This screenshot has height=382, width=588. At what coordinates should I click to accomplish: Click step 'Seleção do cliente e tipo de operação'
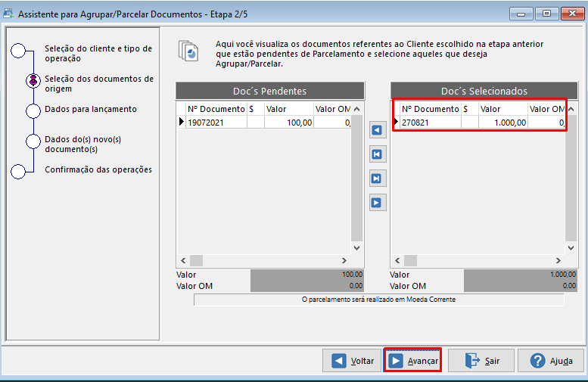(98, 53)
